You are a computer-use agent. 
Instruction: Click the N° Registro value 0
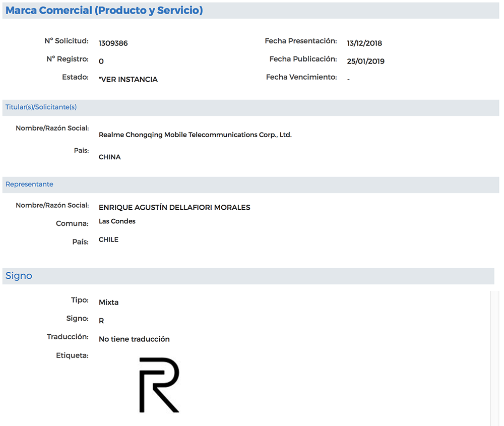pos(101,61)
